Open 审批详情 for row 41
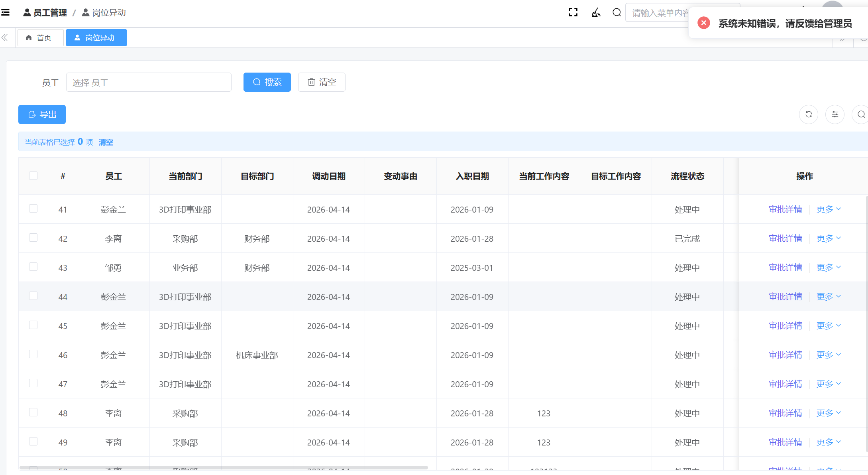Image resolution: width=868 pixels, height=475 pixels. (786, 209)
